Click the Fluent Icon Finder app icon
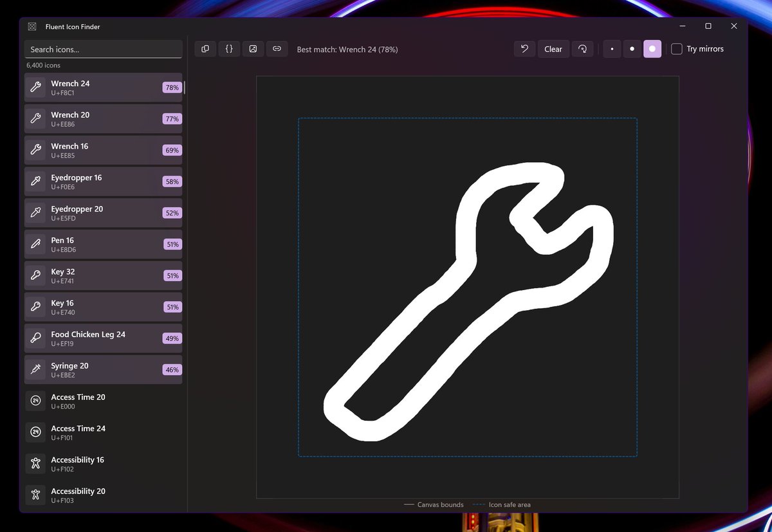This screenshot has height=532, width=772. pos(32,26)
